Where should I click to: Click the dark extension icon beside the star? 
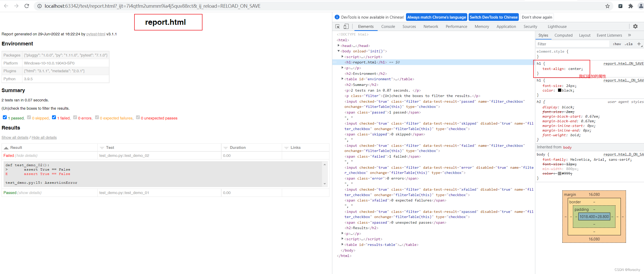[x=620, y=6]
